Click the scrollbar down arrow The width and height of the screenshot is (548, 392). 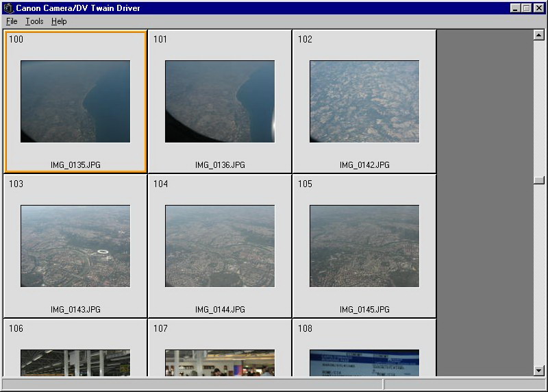(539, 371)
